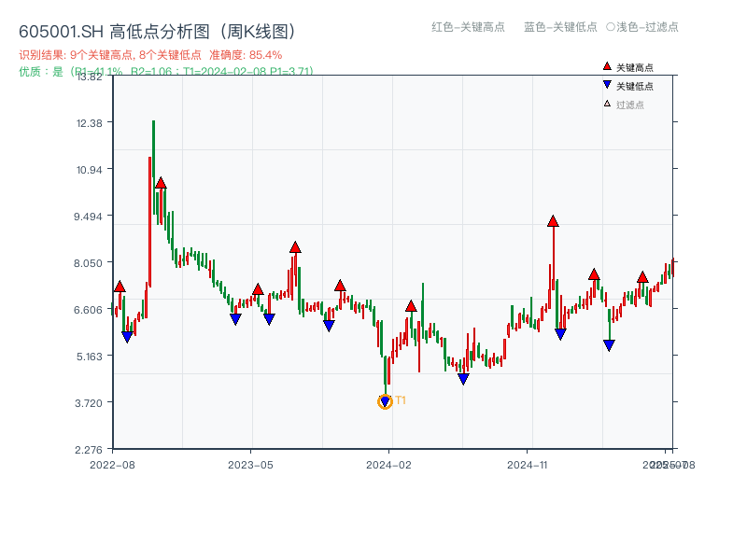Select the red key-high marker above the 12.38 peak
Image resolution: width=747 pixels, height=560 pixels.
pos(160,184)
